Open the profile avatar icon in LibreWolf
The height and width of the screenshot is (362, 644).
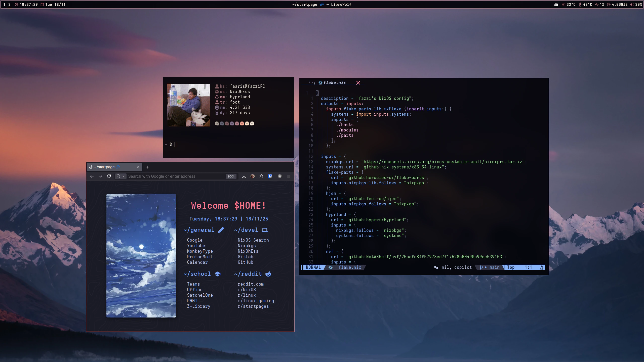[x=252, y=176]
